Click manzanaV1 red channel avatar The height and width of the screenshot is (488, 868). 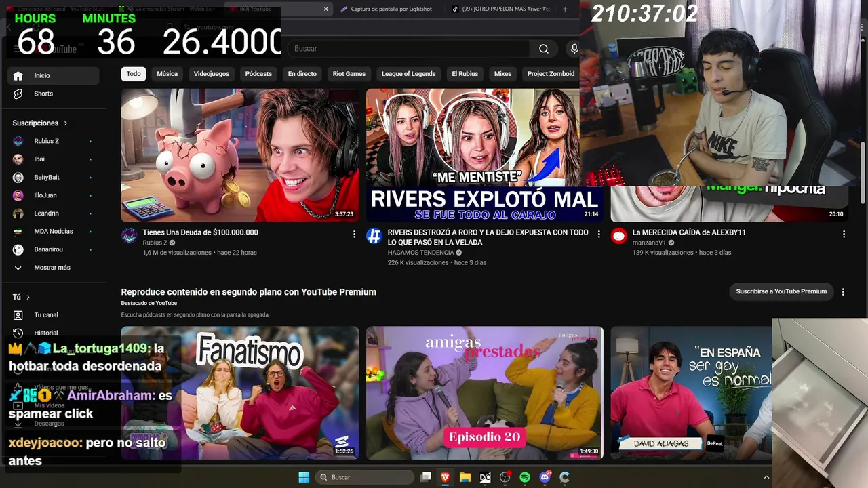point(618,236)
